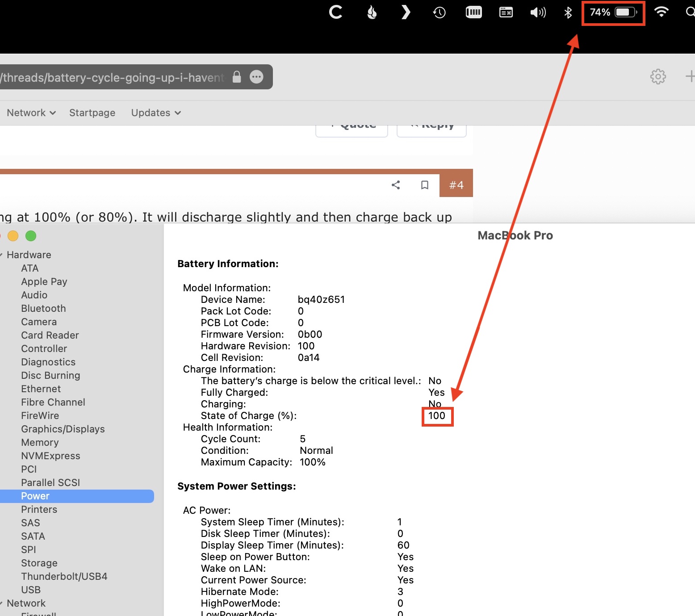The height and width of the screenshot is (616, 695).
Task: Open the Time Machine menu bar icon
Action: [x=439, y=13]
